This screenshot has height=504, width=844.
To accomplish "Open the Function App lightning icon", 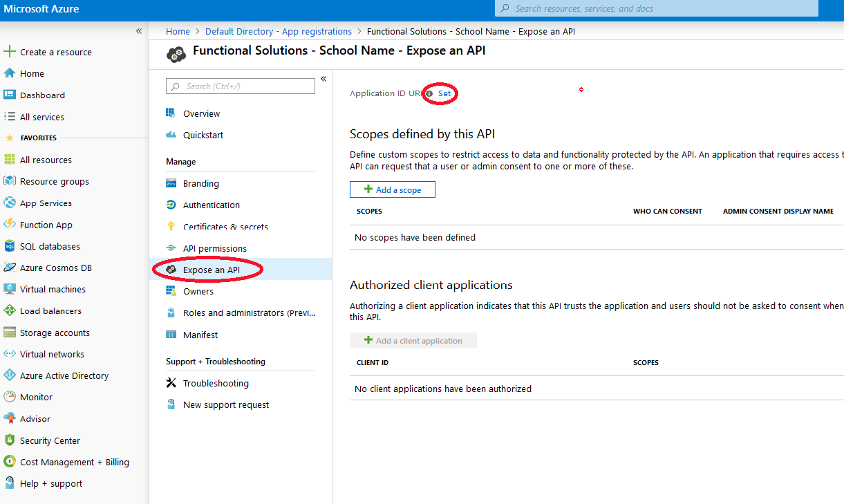I will pos(10,225).
